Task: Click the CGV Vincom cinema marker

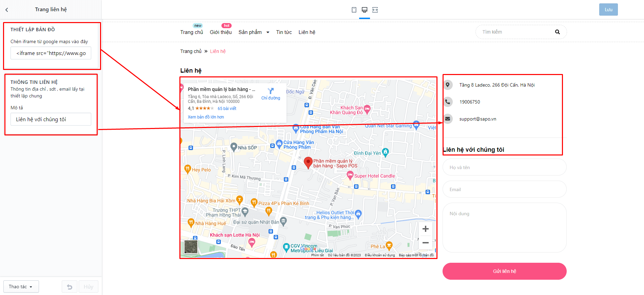Action: pos(287,247)
